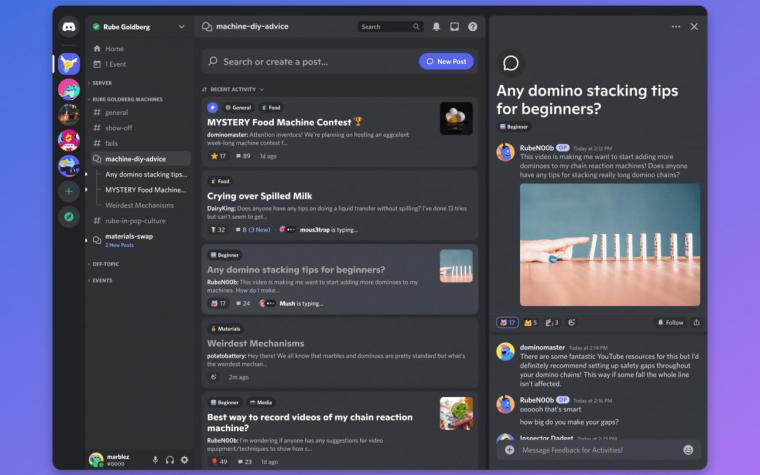Open the domino image in thread
Viewport: 760px width, 475px height.
pyautogui.click(x=610, y=244)
